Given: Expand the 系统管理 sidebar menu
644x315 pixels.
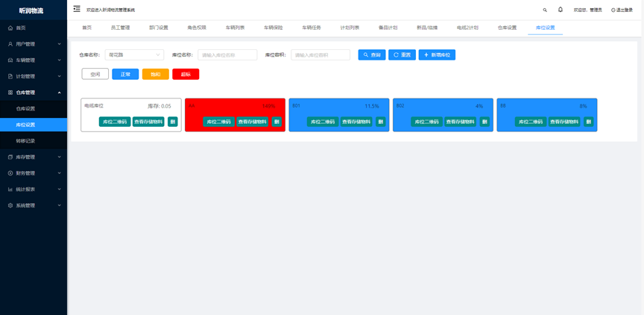Looking at the screenshot, I should (34, 205).
